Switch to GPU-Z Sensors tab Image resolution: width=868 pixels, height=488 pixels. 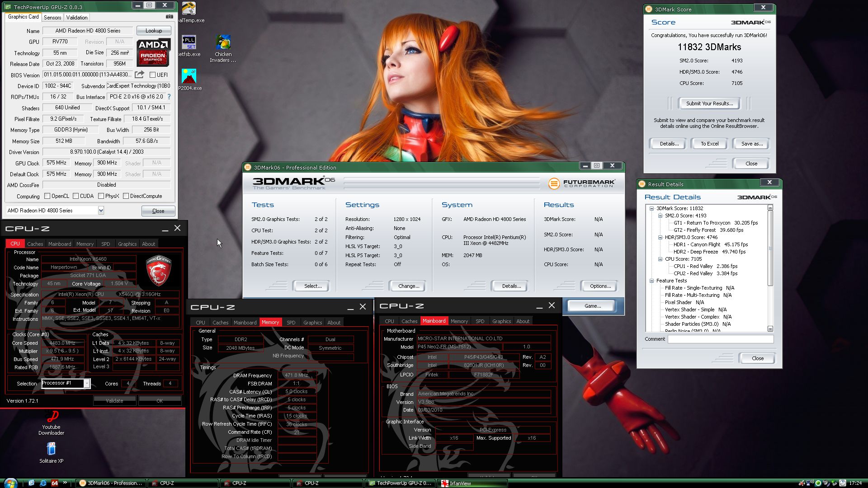pos(52,17)
